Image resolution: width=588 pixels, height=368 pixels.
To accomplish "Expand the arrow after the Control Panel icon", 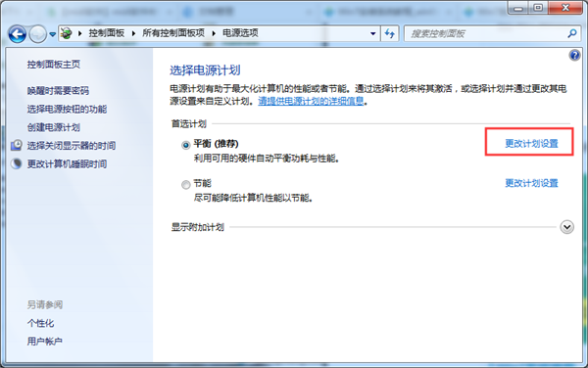I will click(x=80, y=33).
